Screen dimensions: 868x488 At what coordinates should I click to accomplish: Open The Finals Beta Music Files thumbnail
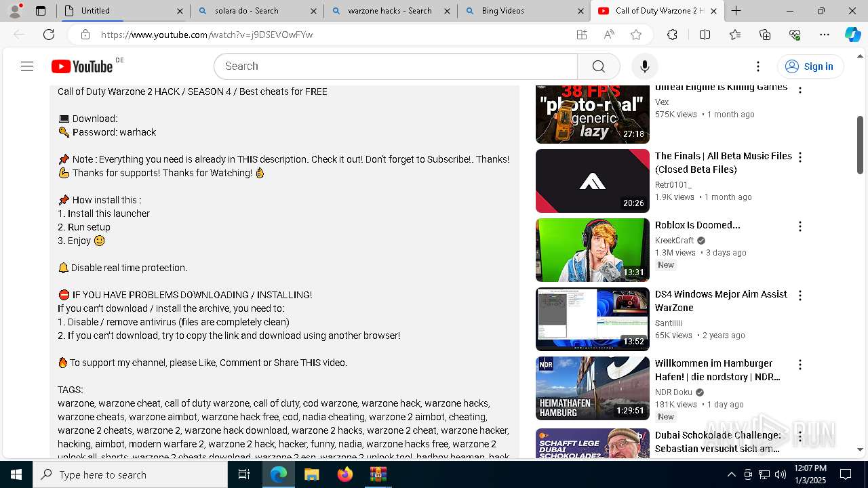pos(593,181)
